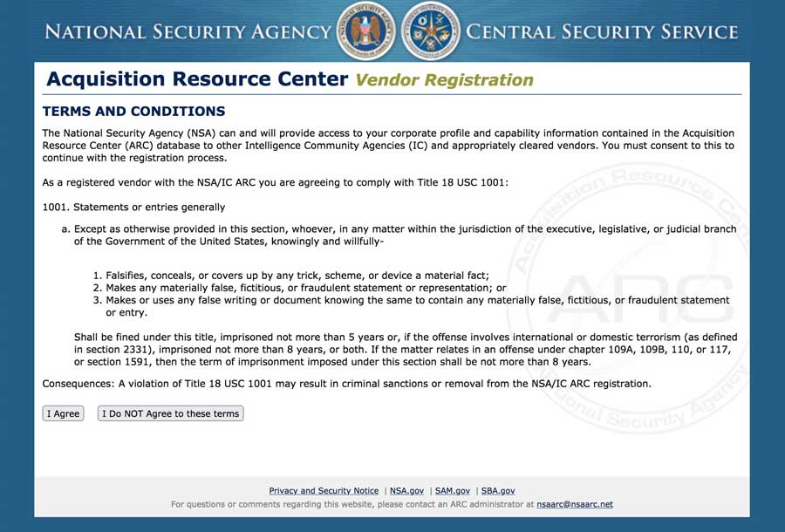Click the NSA eagle seal emblem
The height and width of the screenshot is (532, 785).
[366, 31]
